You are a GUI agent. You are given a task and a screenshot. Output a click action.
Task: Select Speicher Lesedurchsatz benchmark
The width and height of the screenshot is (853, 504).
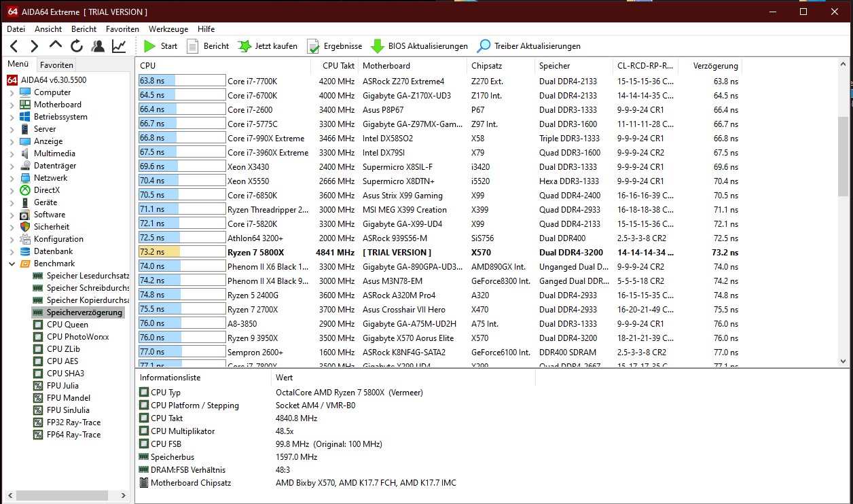coord(81,276)
